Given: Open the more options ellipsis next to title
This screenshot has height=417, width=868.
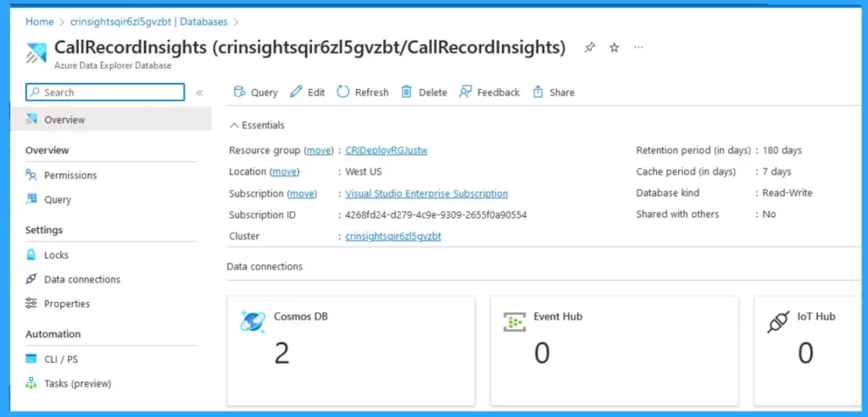Looking at the screenshot, I should click(x=638, y=48).
